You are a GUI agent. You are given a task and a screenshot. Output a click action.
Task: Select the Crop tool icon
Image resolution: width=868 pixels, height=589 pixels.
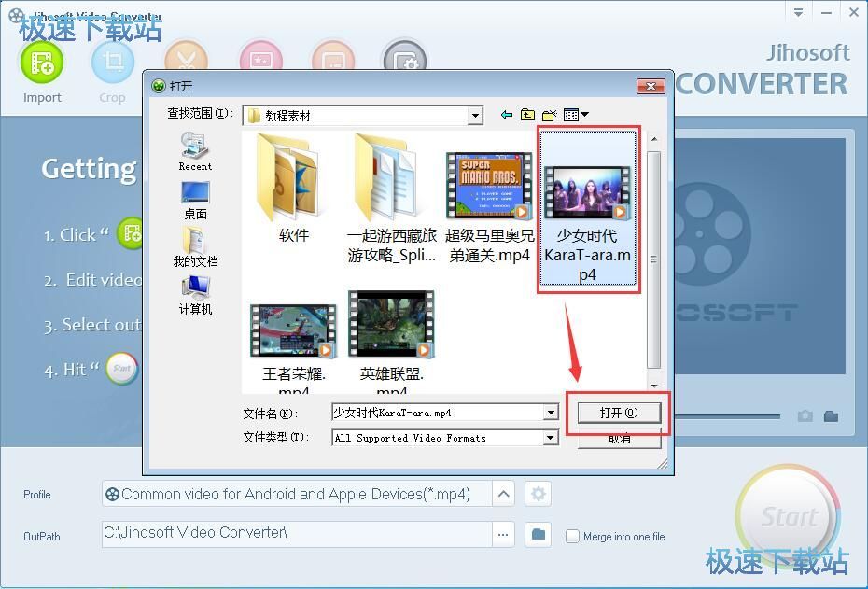[113, 63]
